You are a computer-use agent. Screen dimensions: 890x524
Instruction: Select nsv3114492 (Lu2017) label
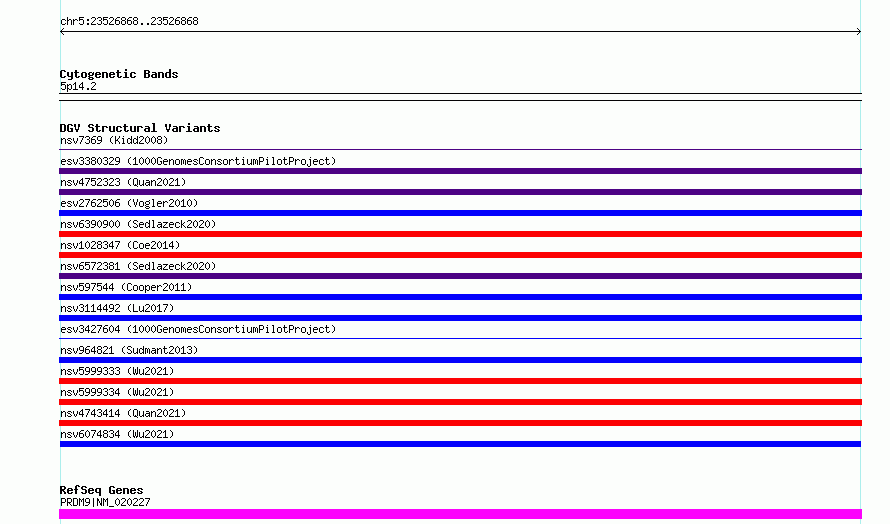click(x=117, y=308)
